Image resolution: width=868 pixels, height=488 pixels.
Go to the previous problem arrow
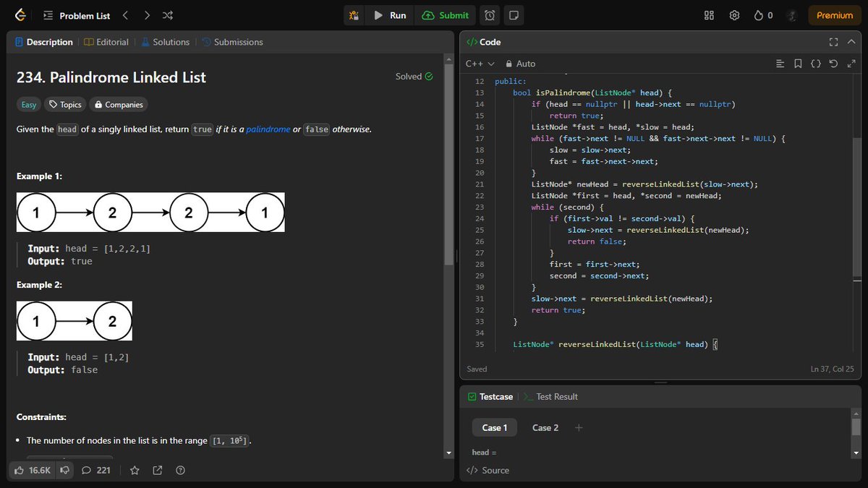(x=126, y=15)
